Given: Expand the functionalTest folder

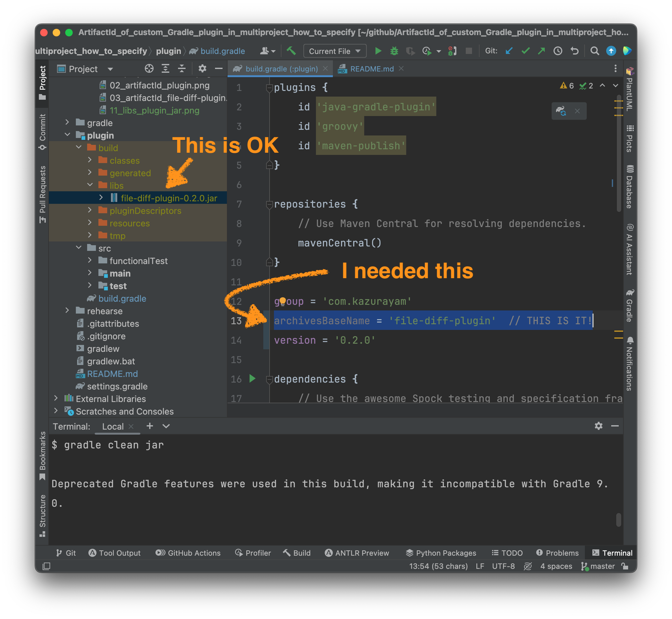Looking at the screenshot, I should tap(90, 260).
